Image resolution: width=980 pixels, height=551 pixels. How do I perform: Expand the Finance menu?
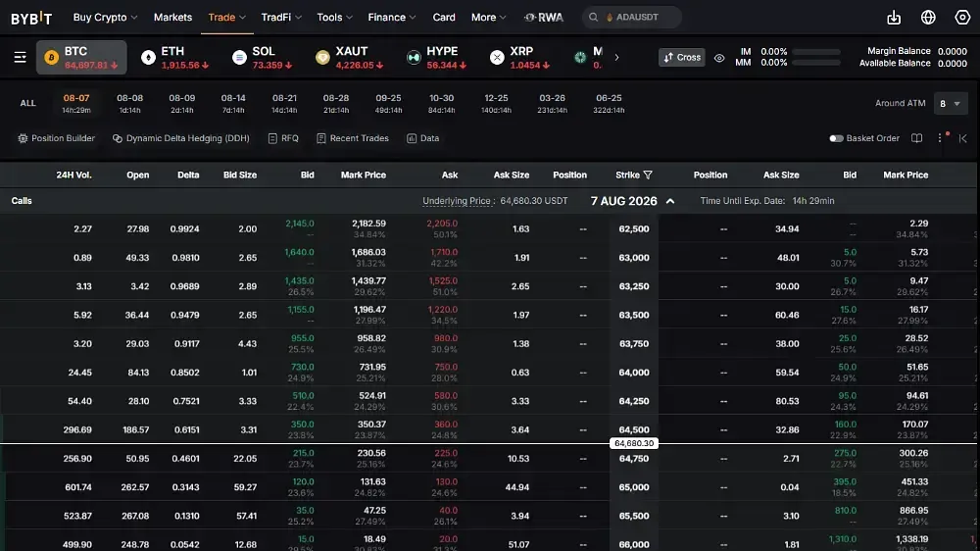[392, 18]
